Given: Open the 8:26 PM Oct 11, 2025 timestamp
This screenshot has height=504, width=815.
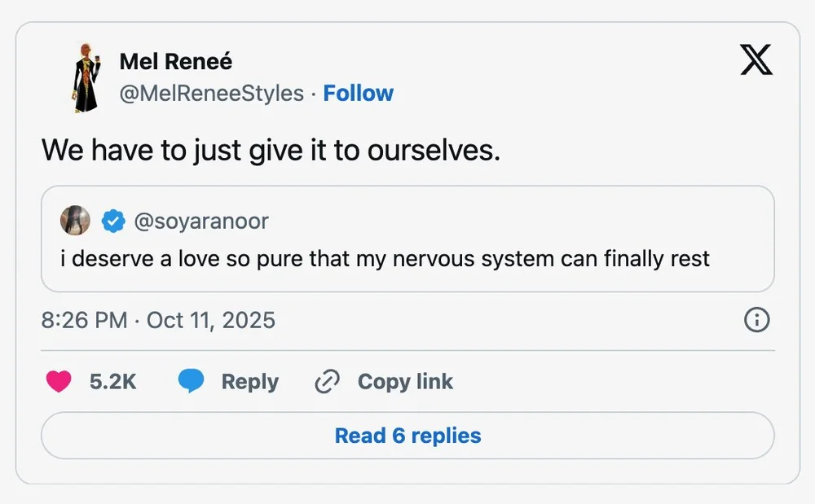Looking at the screenshot, I should coord(158,320).
